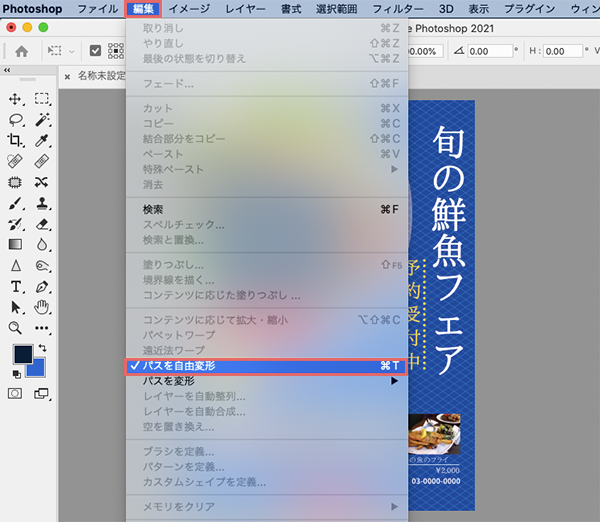Click the percentage scale input field

click(x=426, y=51)
